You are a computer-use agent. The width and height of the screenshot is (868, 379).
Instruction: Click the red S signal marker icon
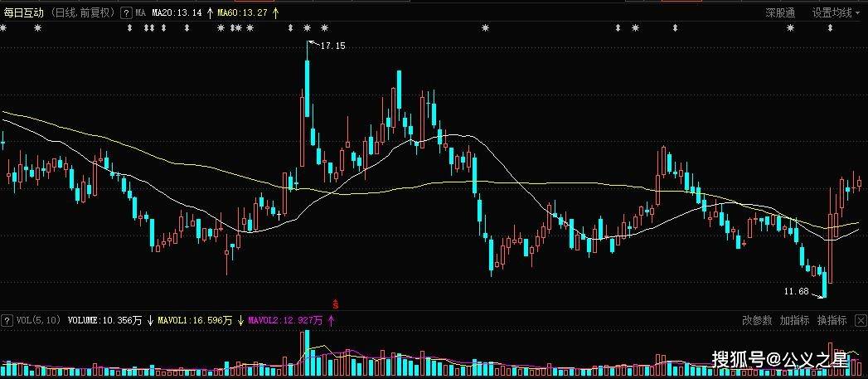click(335, 304)
